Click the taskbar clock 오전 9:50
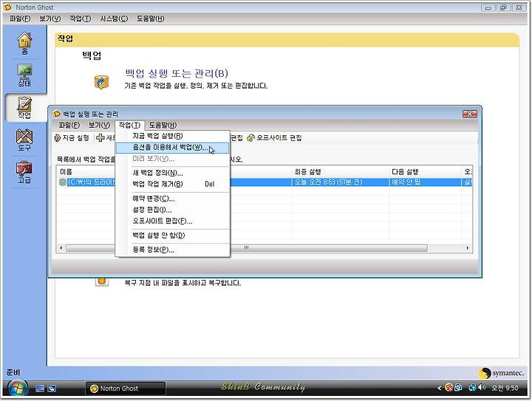Image resolution: width=532 pixels, height=401 pixels. [x=505, y=388]
